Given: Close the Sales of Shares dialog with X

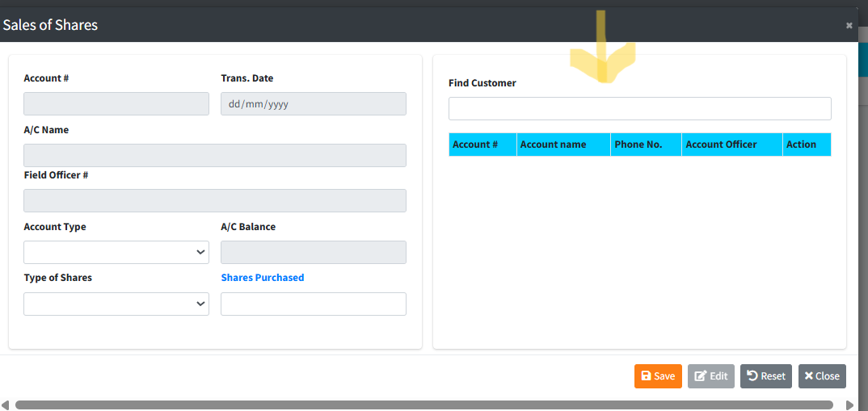Looking at the screenshot, I should [x=849, y=26].
